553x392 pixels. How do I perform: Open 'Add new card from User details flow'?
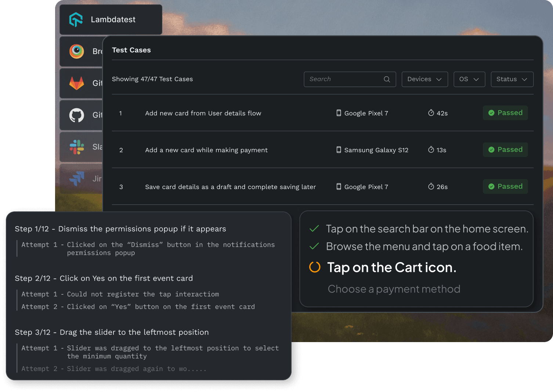coord(203,113)
